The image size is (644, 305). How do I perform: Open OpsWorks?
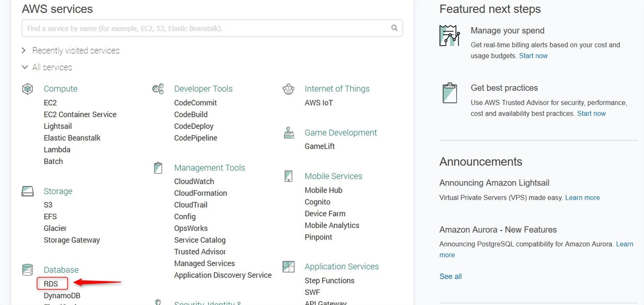pos(191,228)
